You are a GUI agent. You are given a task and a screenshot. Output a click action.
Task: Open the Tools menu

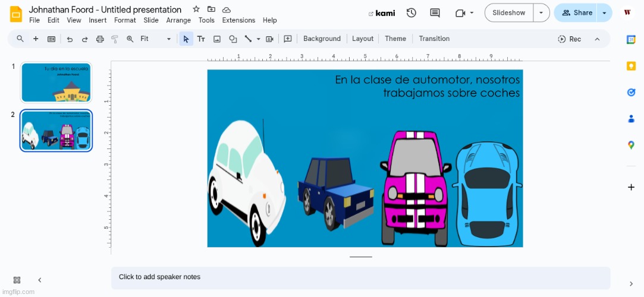(206, 20)
